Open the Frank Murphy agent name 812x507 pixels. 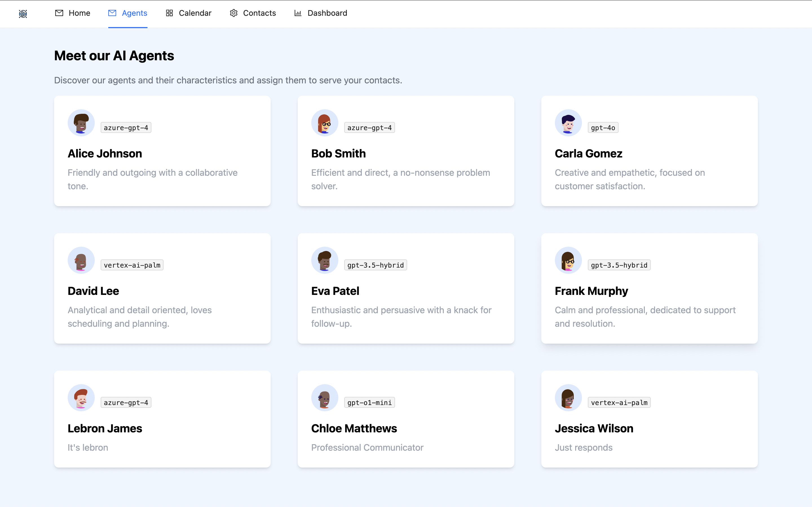tap(591, 291)
